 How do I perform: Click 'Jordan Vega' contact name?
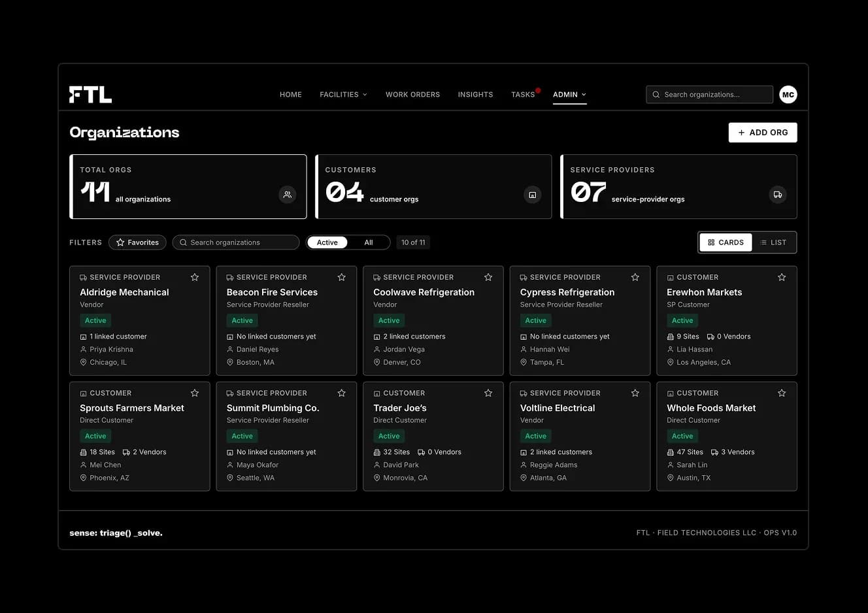coord(404,350)
